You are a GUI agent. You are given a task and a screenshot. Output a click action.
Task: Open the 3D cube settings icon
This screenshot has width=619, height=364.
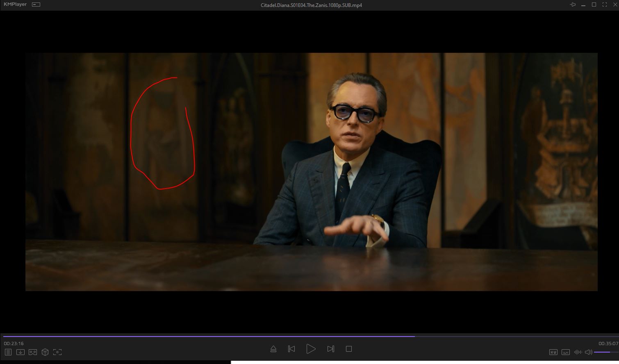coord(45,352)
